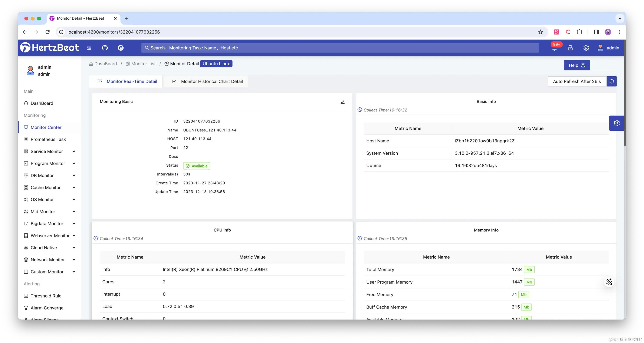Click the monitoring task search field
The image size is (644, 343).
pyautogui.click(x=340, y=48)
